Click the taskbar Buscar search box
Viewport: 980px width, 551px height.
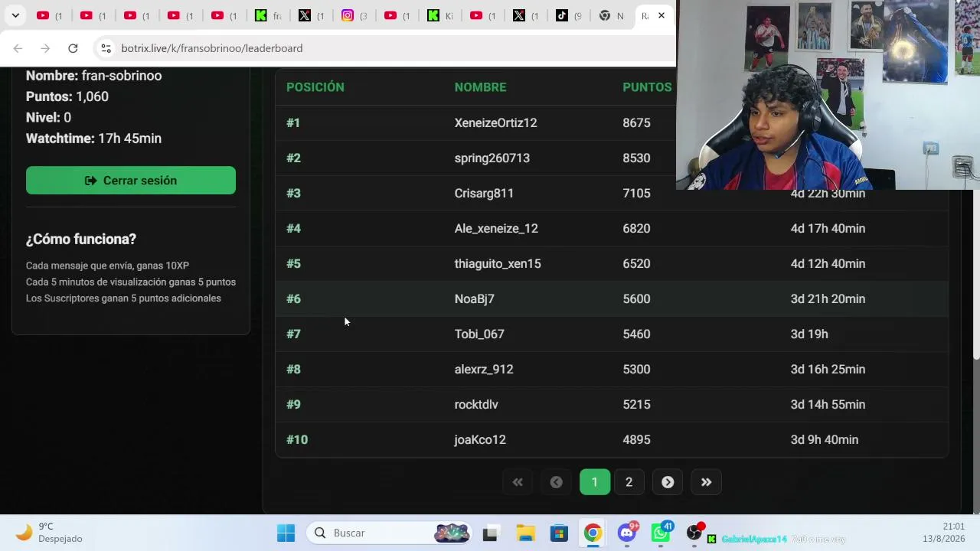[x=390, y=533]
